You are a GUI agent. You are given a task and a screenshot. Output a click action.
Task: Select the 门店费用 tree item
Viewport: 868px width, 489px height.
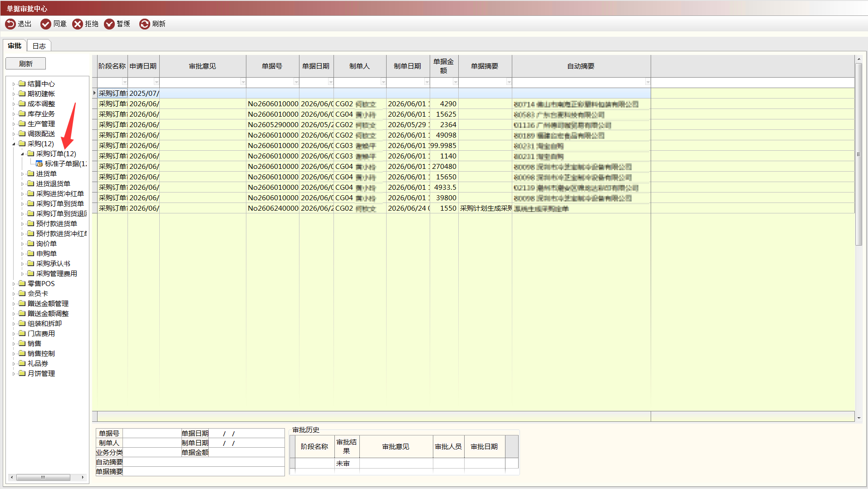41,333
